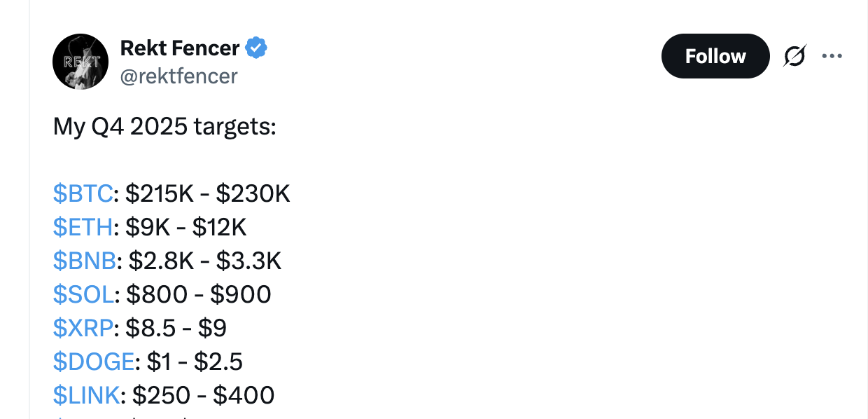868x419 pixels.
Task: Open the $ETH cashtag
Action: pyautogui.click(x=83, y=227)
